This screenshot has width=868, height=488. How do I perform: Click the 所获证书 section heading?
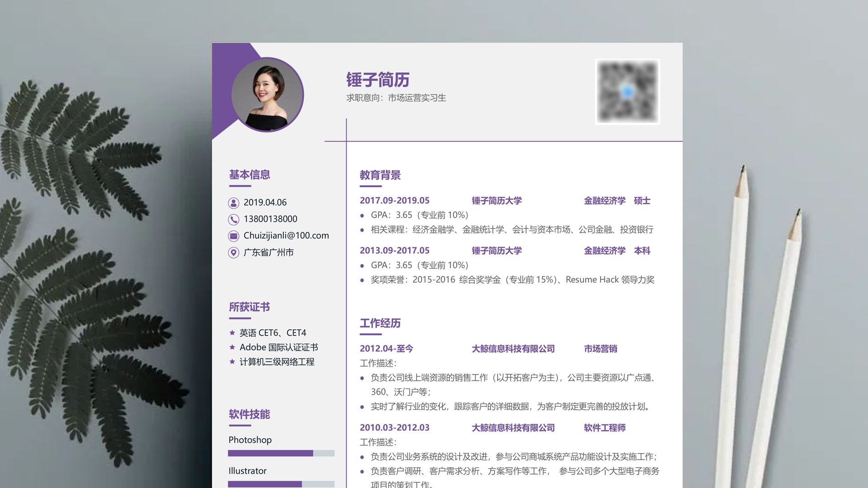(250, 307)
